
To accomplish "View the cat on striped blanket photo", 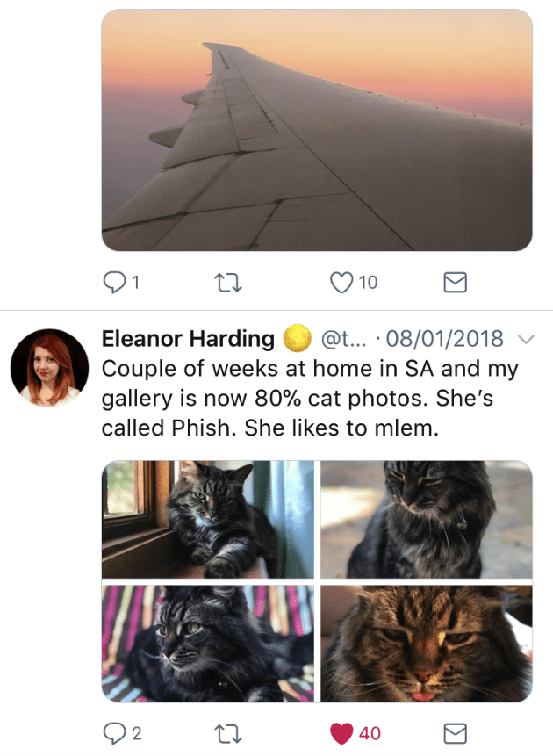I will (207, 644).
